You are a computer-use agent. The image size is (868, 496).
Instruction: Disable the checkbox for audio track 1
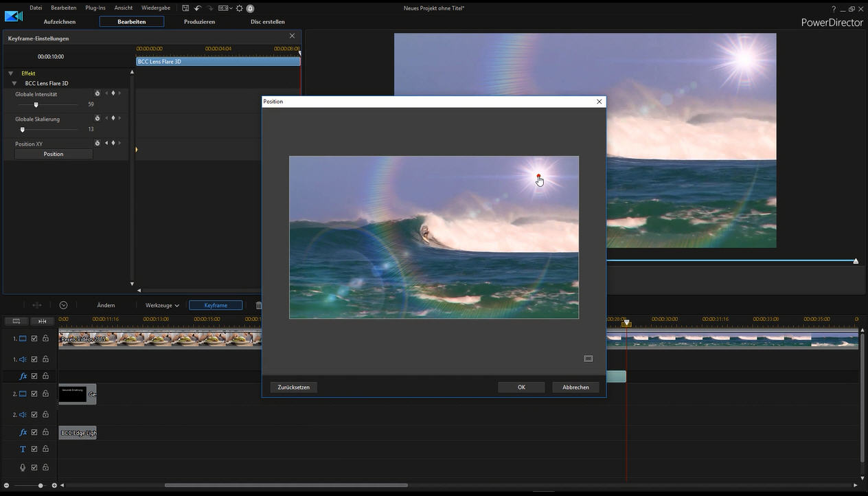point(34,359)
